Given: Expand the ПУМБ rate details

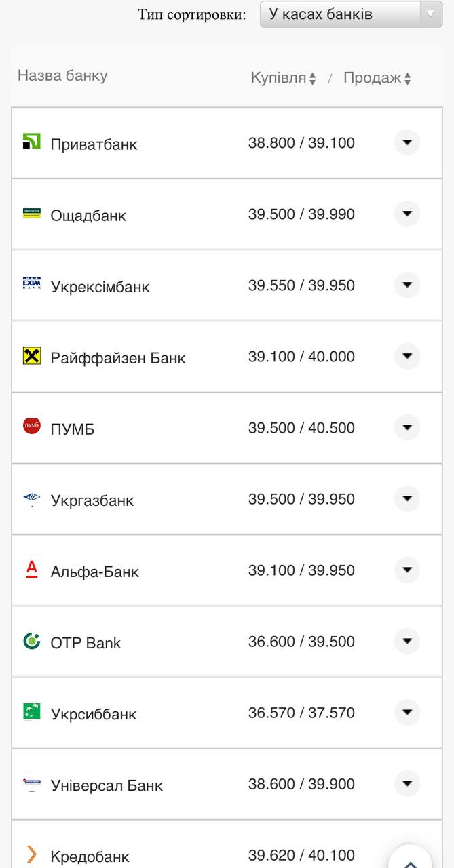Looking at the screenshot, I should [407, 427].
